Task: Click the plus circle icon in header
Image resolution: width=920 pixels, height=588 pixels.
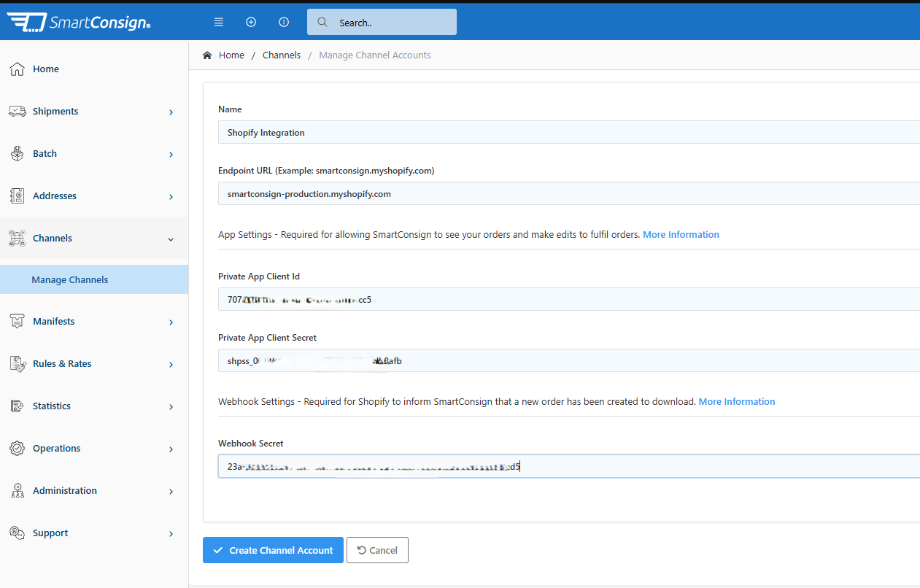Action: pos(251,23)
